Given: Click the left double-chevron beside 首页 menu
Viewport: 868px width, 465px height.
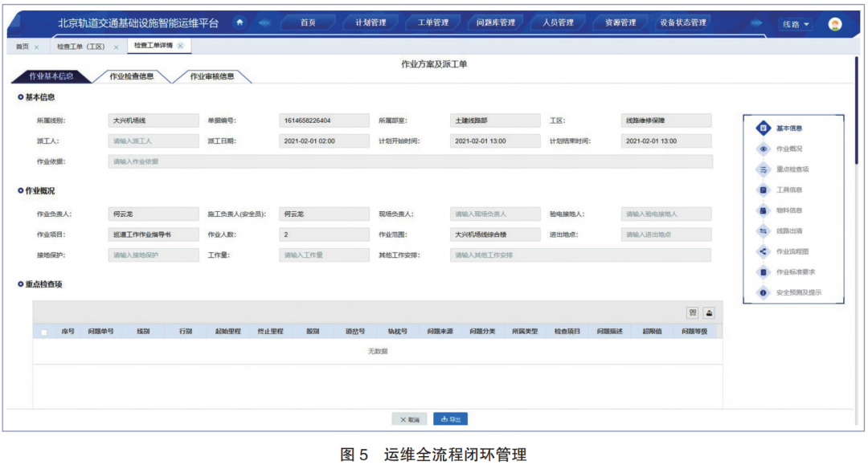Looking at the screenshot, I should coord(264,22).
